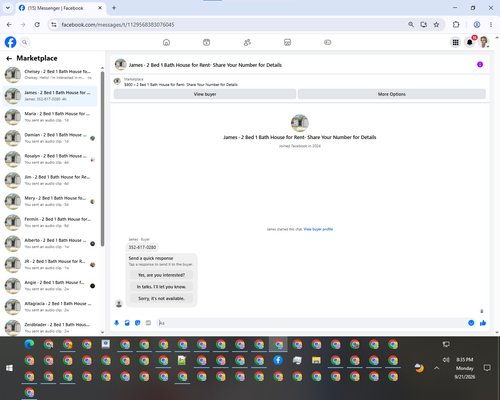
Task: Click the 352-617-0280 message bubble
Action: point(142,247)
